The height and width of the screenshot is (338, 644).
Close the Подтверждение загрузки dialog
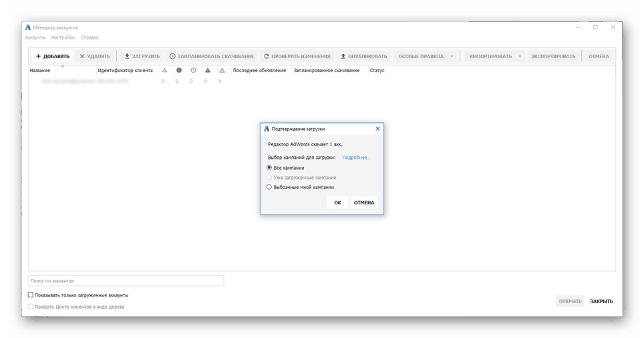[377, 128]
